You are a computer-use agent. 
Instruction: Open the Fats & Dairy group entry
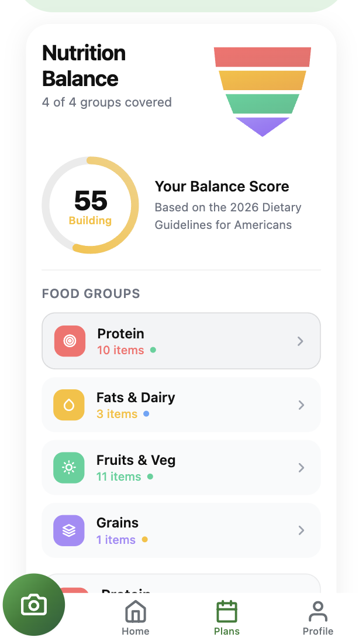[181, 405]
